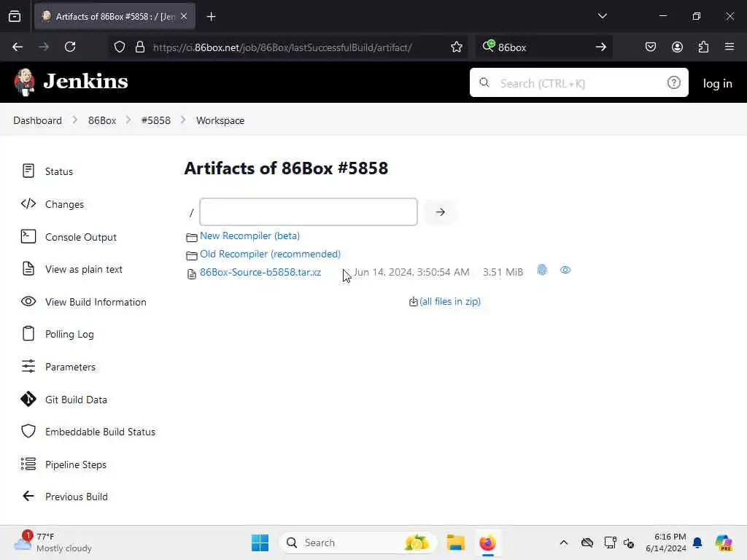
Task: Bookmark this page with the star icon
Action: point(457,47)
